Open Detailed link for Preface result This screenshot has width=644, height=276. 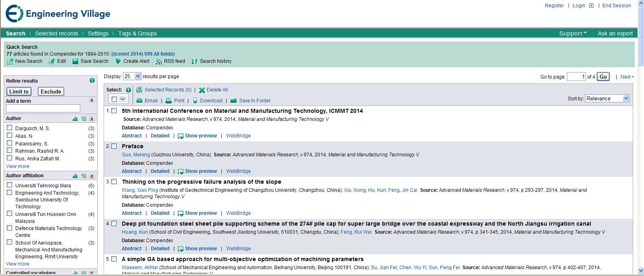coord(160,171)
